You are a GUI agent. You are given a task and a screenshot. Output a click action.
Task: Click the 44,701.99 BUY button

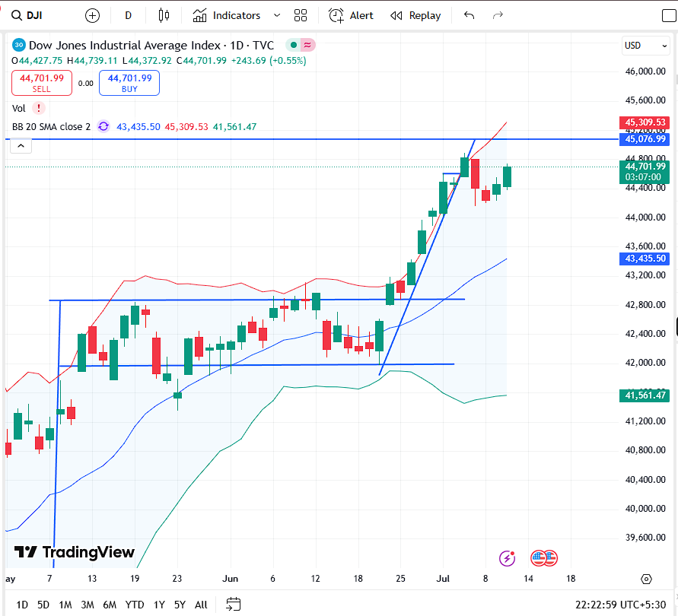pyautogui.click(x=129, y=83)
